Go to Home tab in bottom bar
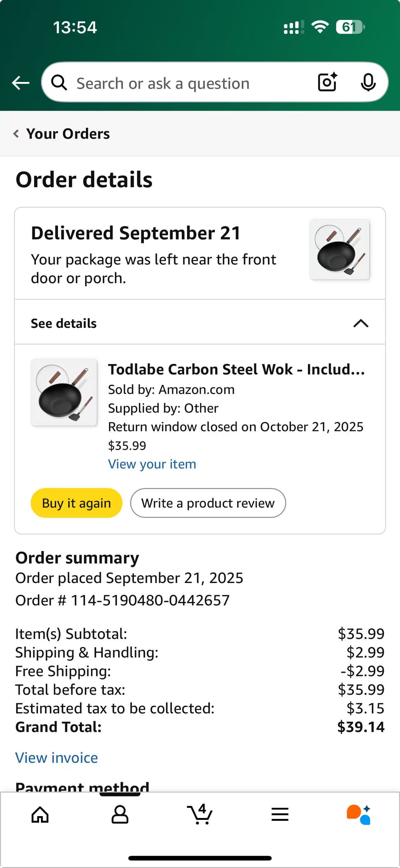Image resolution: width=400 pixels, height=868 pixels. coord(40,815)
